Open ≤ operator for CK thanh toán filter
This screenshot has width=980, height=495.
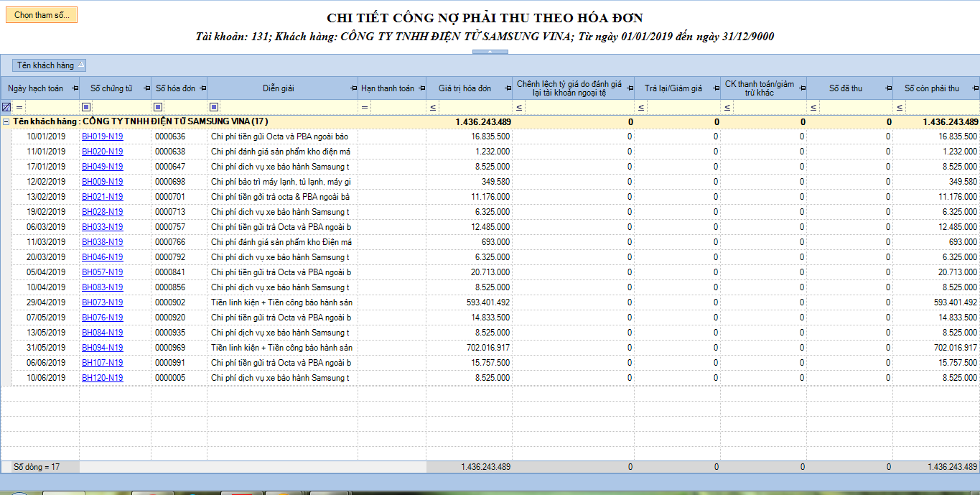[727, 108]
